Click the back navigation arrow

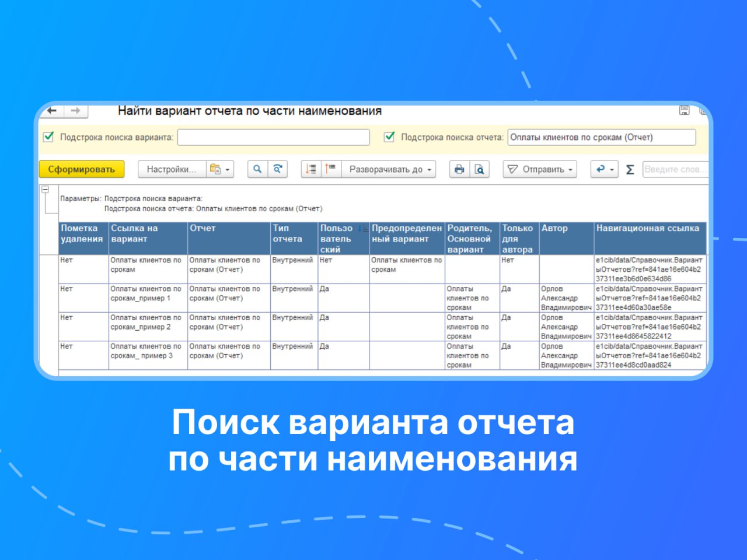click(x=52, y=111)
